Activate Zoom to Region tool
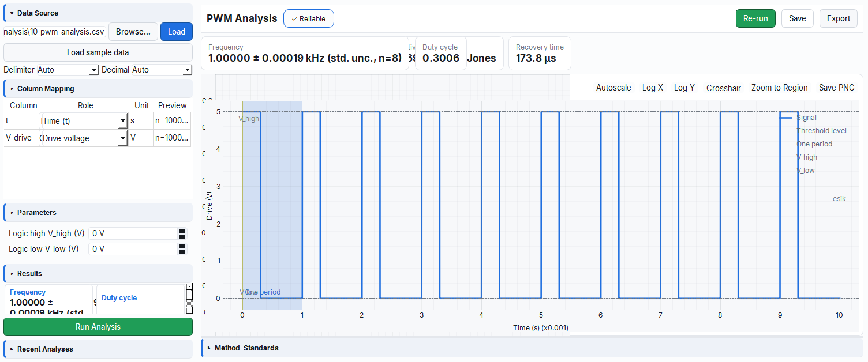 pos(780,88)
